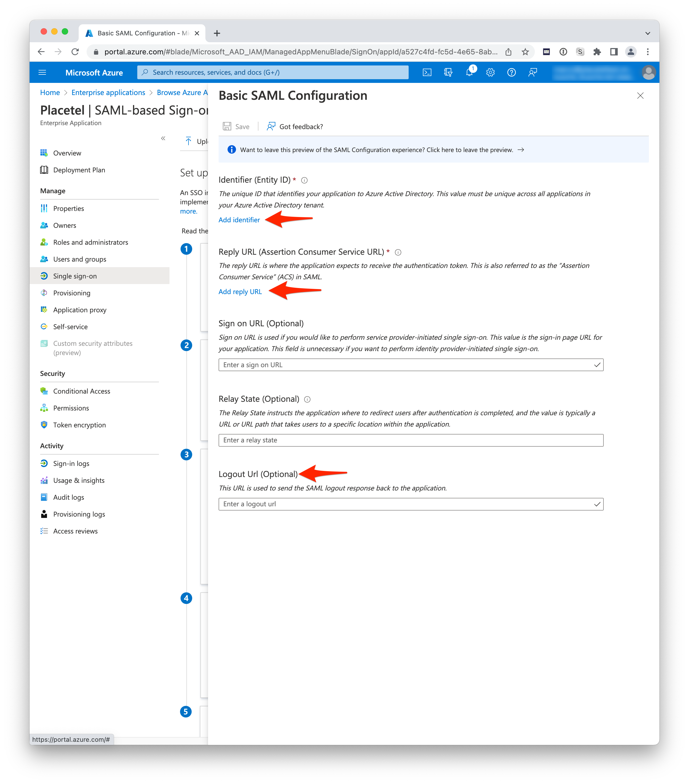Click the Enter a sign on URL field
The width and height of the screenshot is (689, 784).
[407, 365]
